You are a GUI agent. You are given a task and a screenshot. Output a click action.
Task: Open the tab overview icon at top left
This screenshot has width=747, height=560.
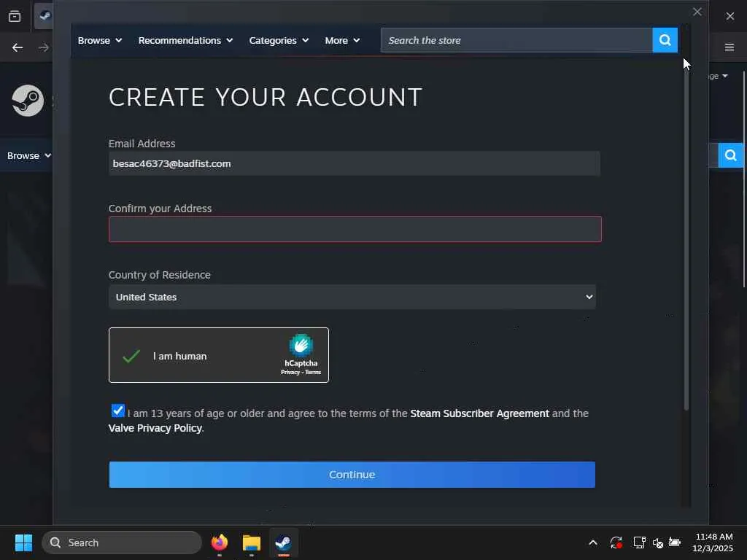pos(15,16)
